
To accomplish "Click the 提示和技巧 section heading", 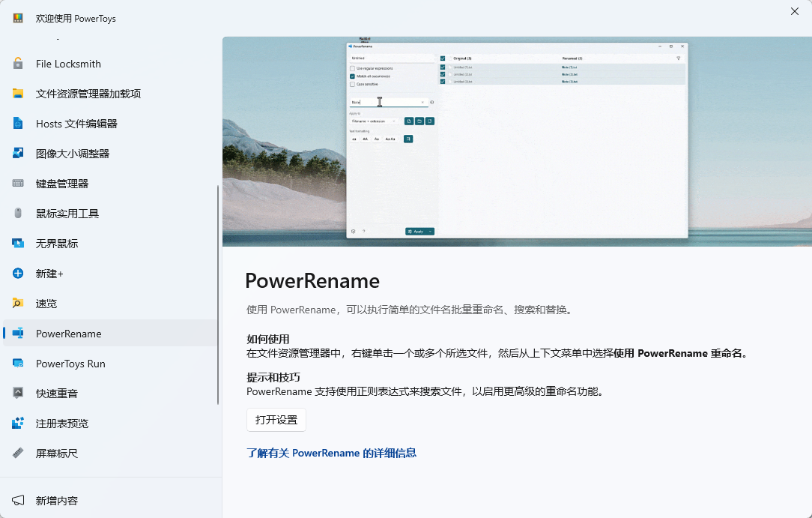I will point(273,378).
